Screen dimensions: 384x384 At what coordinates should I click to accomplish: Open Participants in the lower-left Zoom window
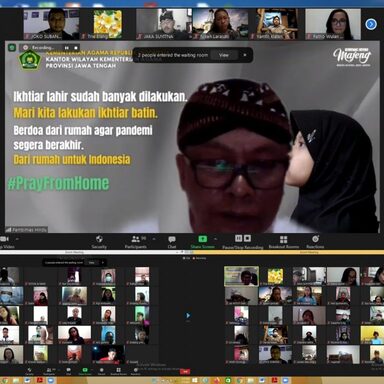[x=50, y=371]
